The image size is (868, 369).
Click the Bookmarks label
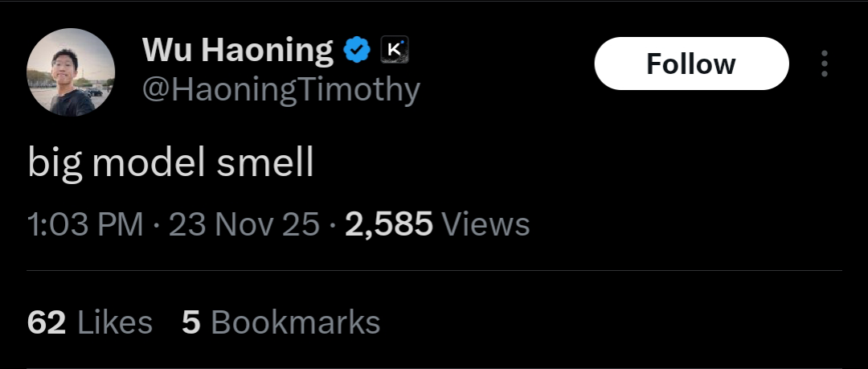pos(295,322)
